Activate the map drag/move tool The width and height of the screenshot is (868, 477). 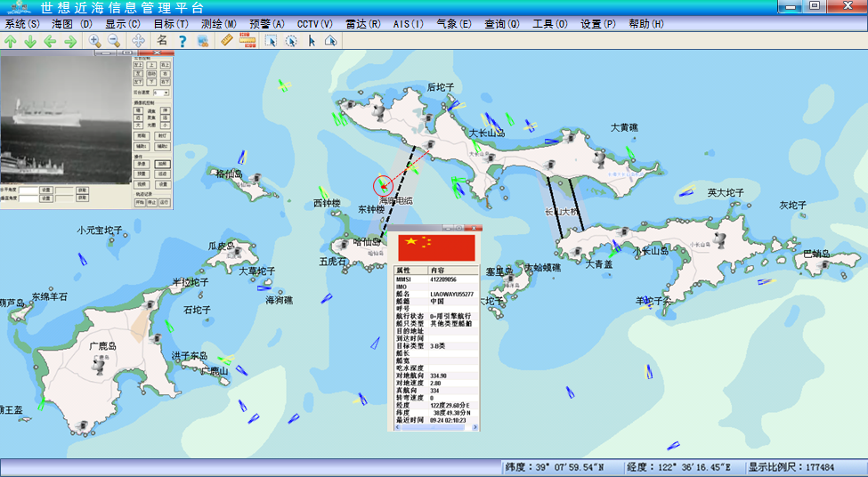coord(139,41)
